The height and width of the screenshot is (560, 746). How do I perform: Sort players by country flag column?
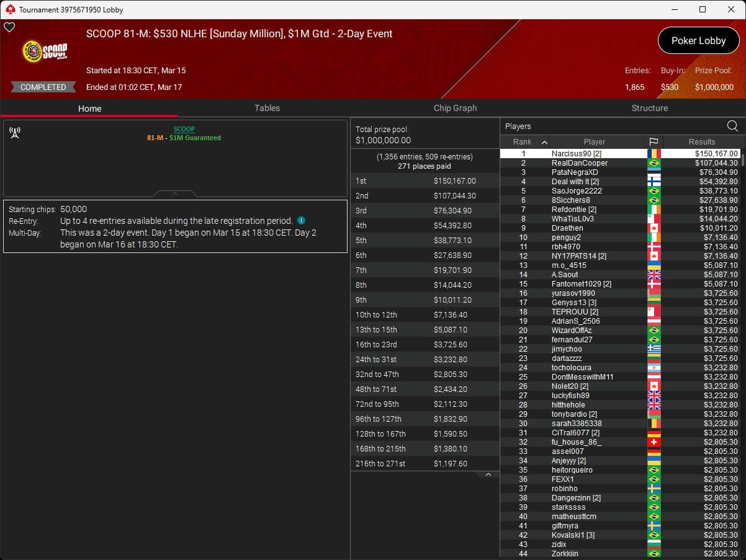tap(654, 141)
